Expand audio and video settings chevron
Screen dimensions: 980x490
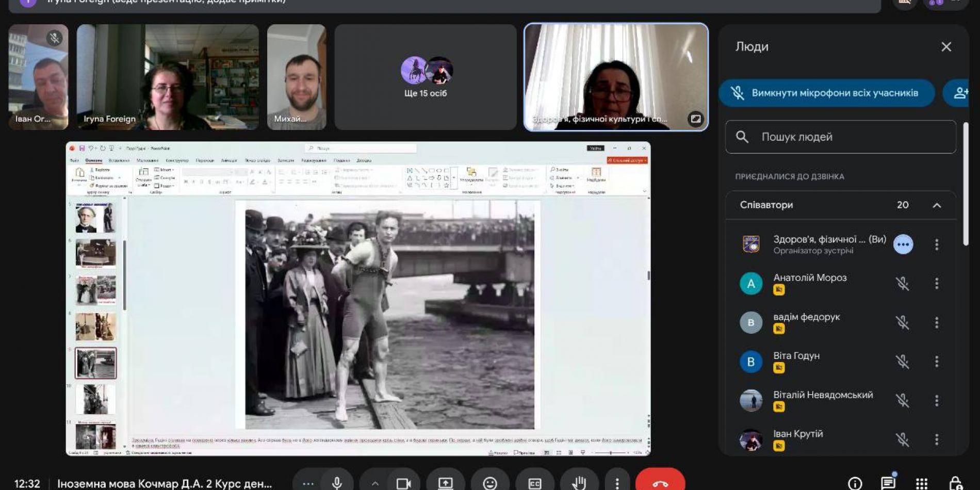(x=375, y=483)
